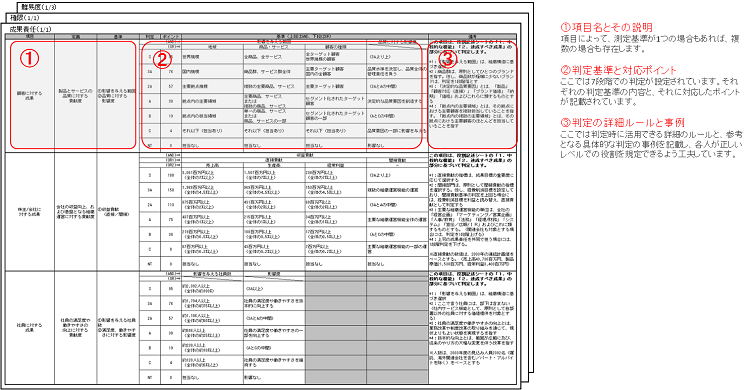Click the 株主/会社に対する成果 item cell
Image resolution: width=750 pixels, height=390 pixels.
(x=30, y=212)
